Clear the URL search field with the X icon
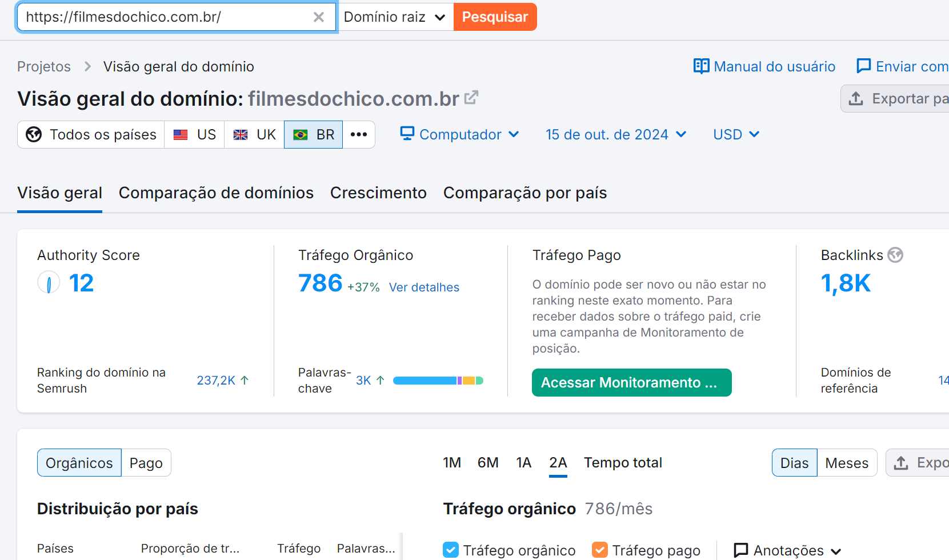The height and width of the screenshot is (560, 949). 319,17
